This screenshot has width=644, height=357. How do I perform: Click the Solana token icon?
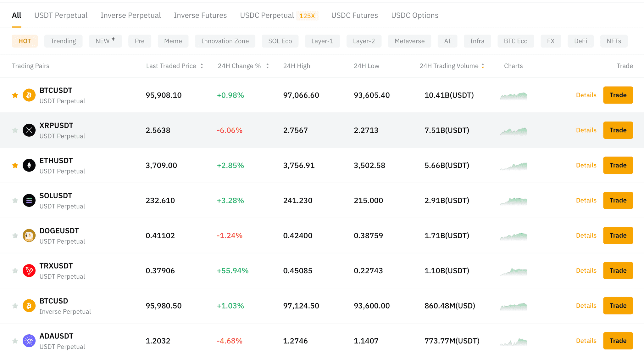pos(29,200)
